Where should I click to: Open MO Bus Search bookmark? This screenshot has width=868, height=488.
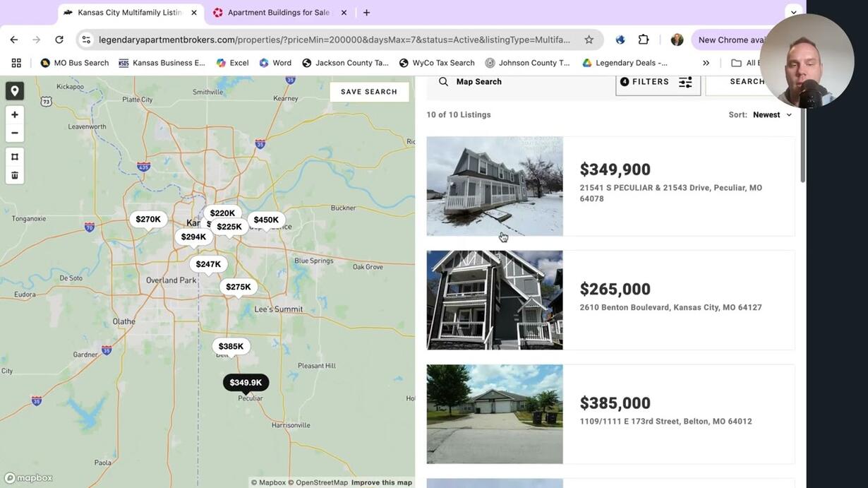75,63
